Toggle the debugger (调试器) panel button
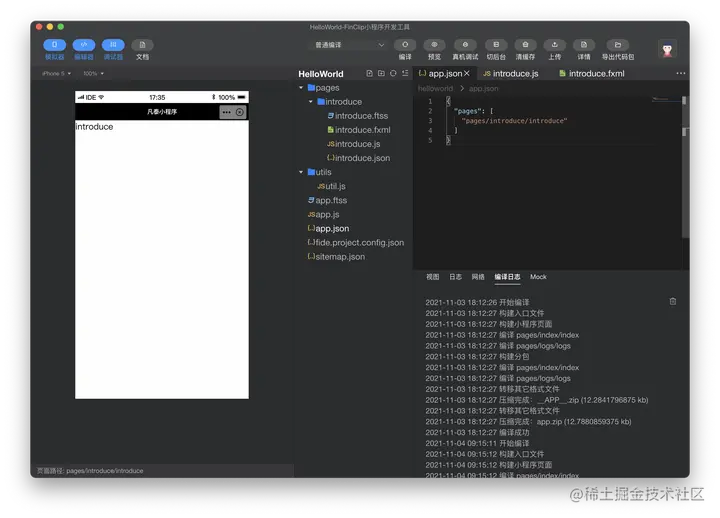 pos(113,45)
